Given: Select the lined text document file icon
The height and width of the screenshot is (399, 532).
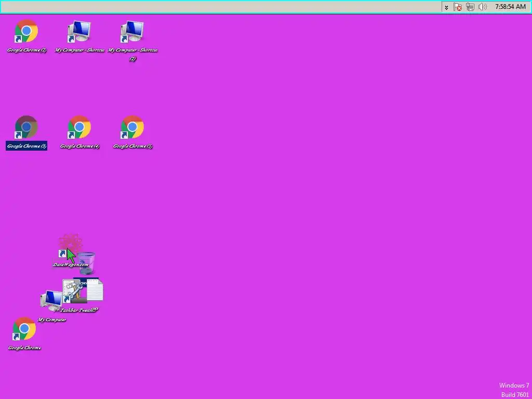Looking at the screenshot, I should (95, 290).
